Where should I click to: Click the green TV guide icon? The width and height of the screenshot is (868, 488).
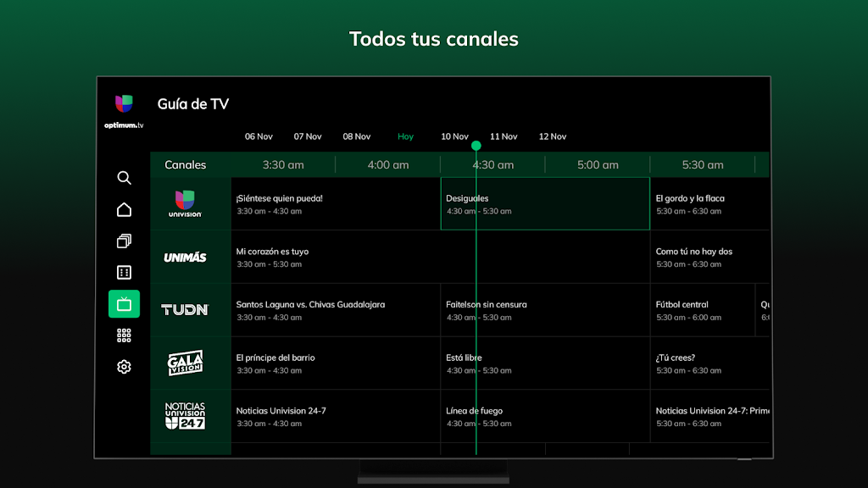(x=124, y=304)
